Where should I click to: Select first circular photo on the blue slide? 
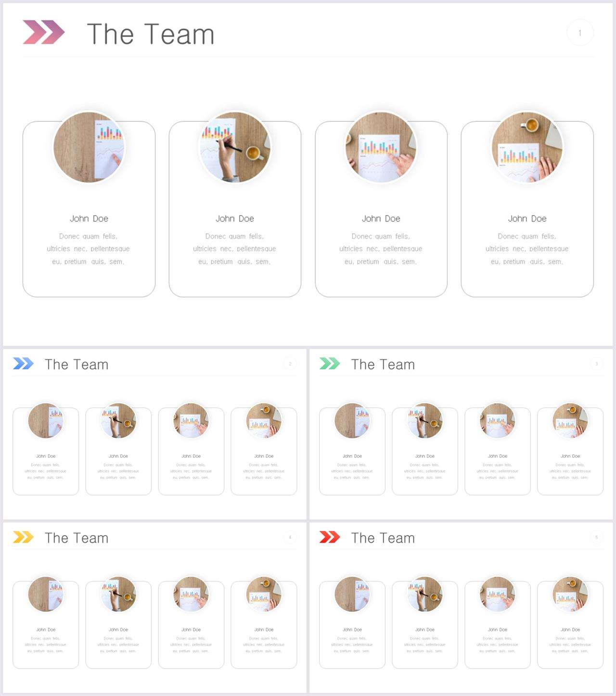tap(46, 420)
